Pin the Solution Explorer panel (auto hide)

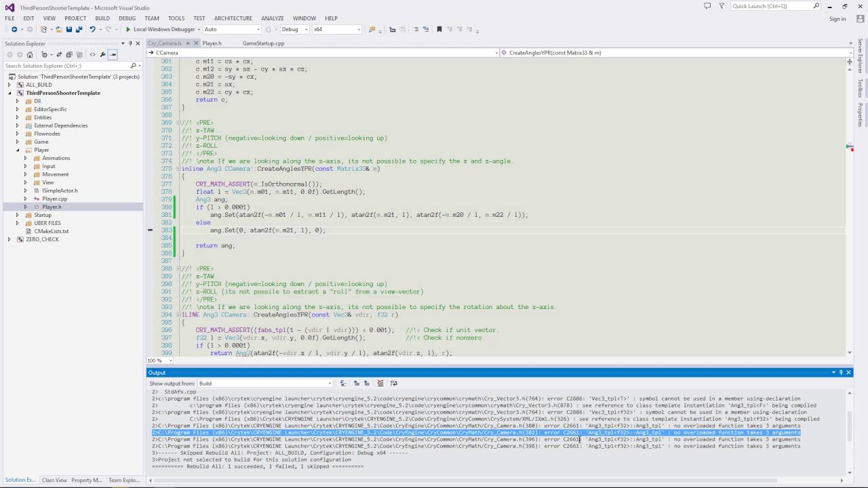click(x=131, y=43)
